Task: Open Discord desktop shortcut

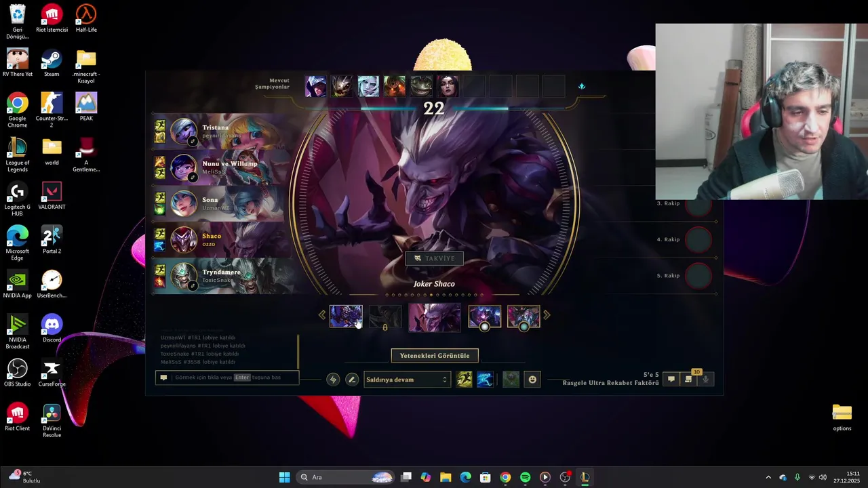Action: coord(52,329)
